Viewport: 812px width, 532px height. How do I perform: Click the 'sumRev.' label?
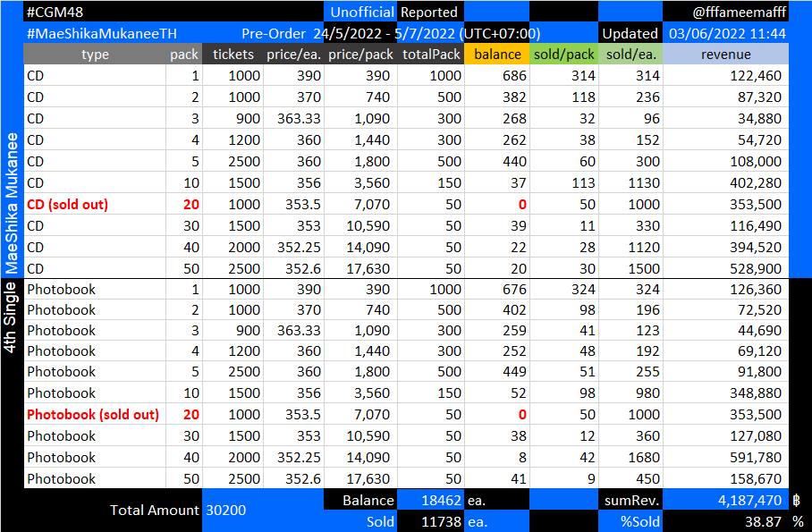(x=630, y=500)
